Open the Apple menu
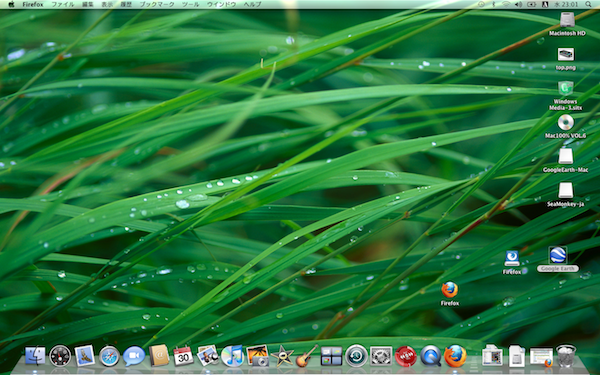Viewport: 600px width, 375px height. pyautogui.click(x=11, y=4)
